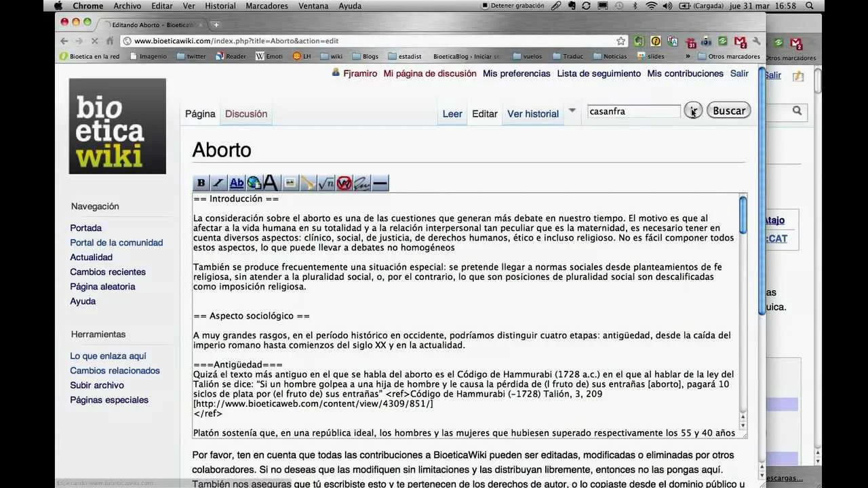Screen dimensions: 868x488
Task: Open the Otros marcadores bookmarks folder
Action: pyautogui.click(x=729, y=56)
